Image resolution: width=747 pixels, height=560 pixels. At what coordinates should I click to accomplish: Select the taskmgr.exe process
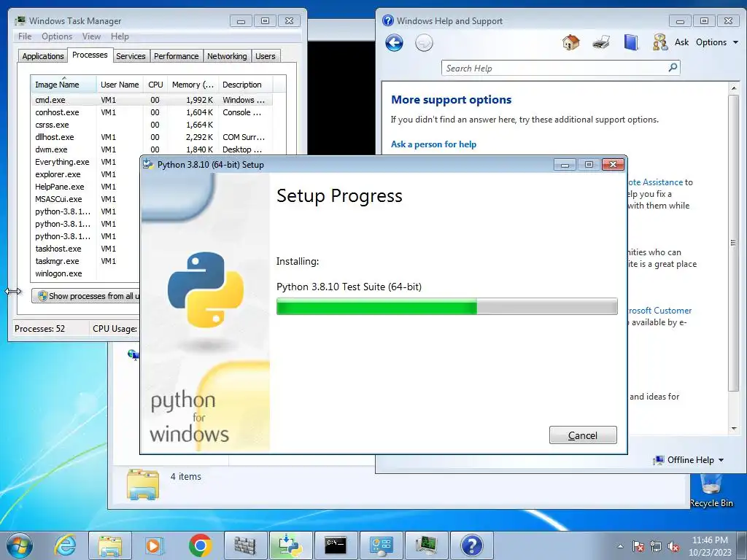[x=86, y=261]
